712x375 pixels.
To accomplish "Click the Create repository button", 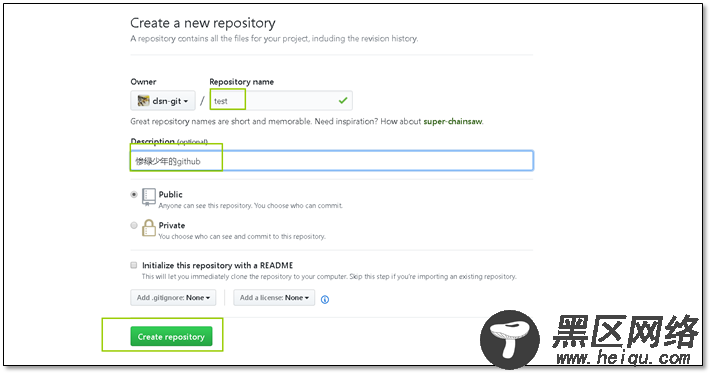I will click(x=171, y=336).
